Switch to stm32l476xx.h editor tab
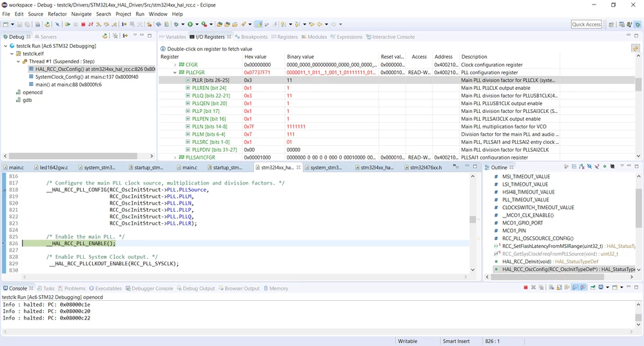 pos(423,167)
